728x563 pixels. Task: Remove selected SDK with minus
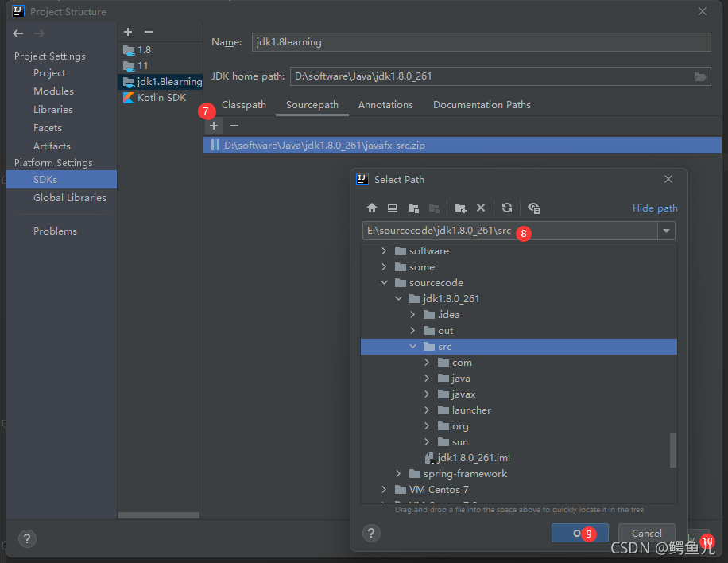click(x=149, y=32)
